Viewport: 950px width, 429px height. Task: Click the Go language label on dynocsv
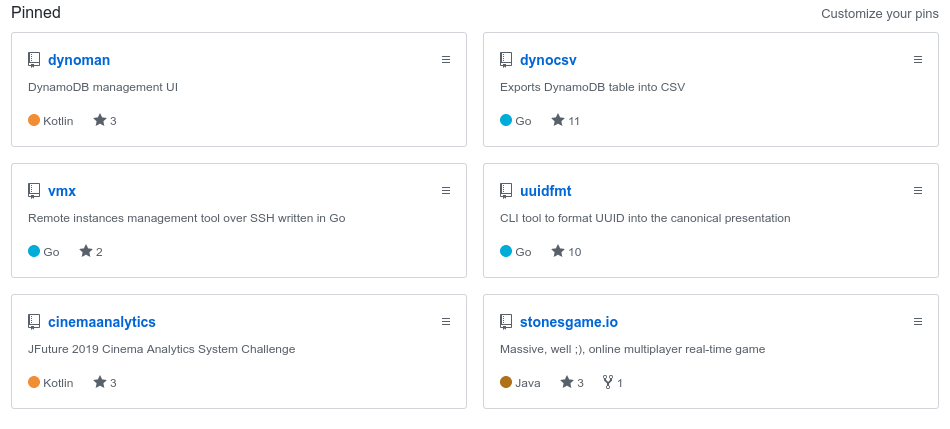(x=523, y=121)
